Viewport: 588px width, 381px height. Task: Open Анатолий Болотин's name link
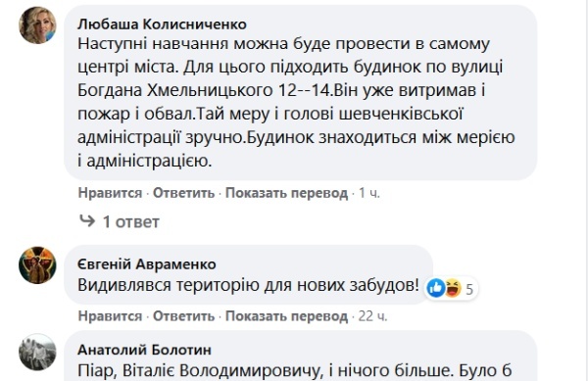[x=144, y=350]
